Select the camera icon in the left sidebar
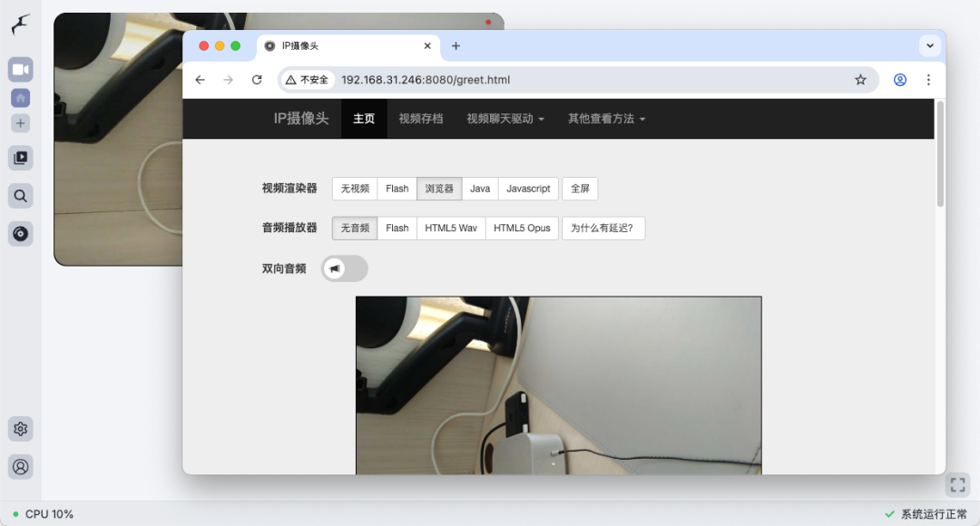The width and height of the screenshot is (980, 526). pos(20,69)
